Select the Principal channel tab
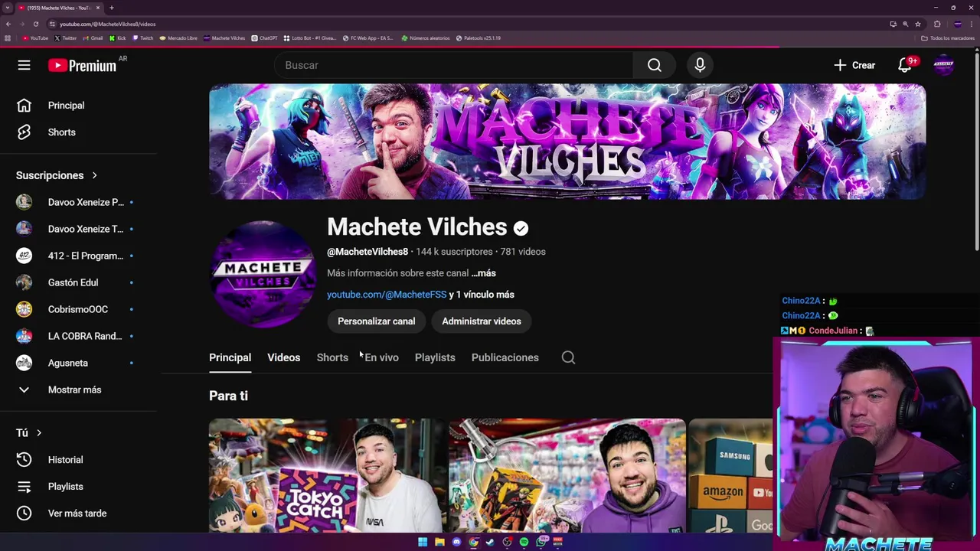The width and height of the screenshot is (980, 551). click(x=230, y=357)
